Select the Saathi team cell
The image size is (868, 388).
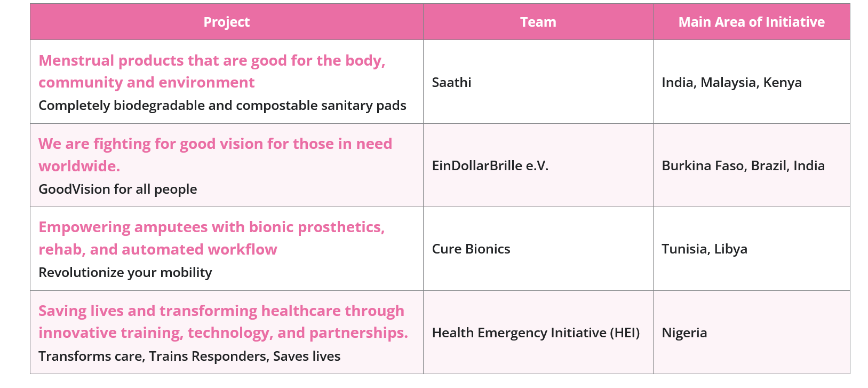(x=451, y=83)
